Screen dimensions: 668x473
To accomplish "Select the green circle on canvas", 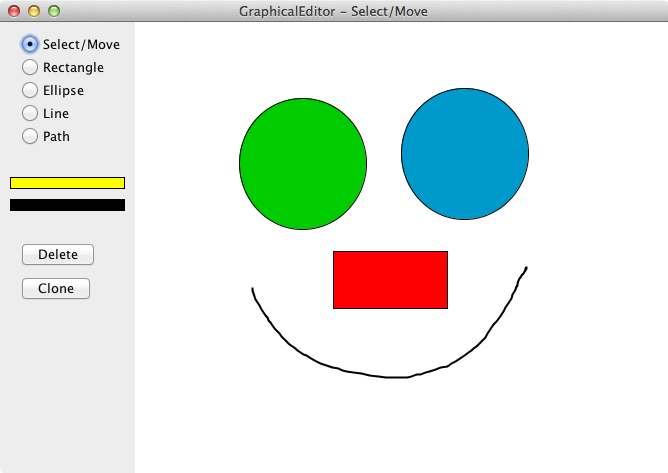I will coord(303,164).
